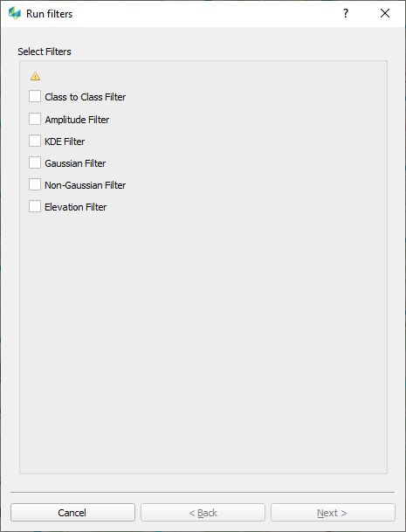The image size is (406, 532).
Task: Close the Run filters dialog
Action: [385, 13]
